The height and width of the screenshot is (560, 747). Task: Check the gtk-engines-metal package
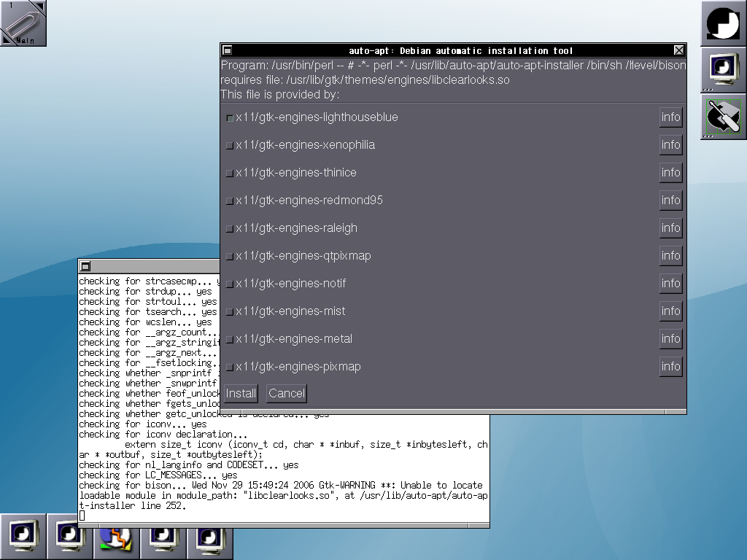pos(230,339)
